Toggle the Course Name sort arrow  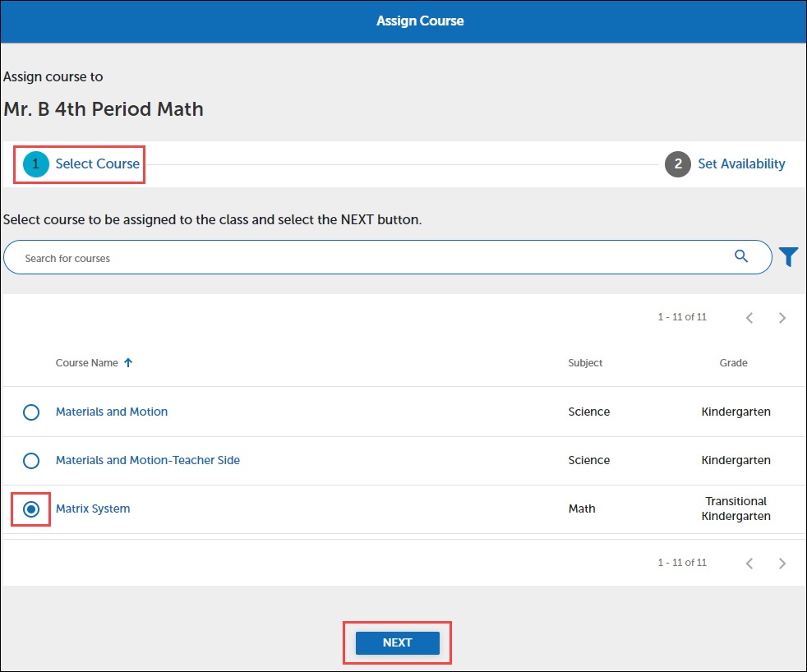[128, 361]
